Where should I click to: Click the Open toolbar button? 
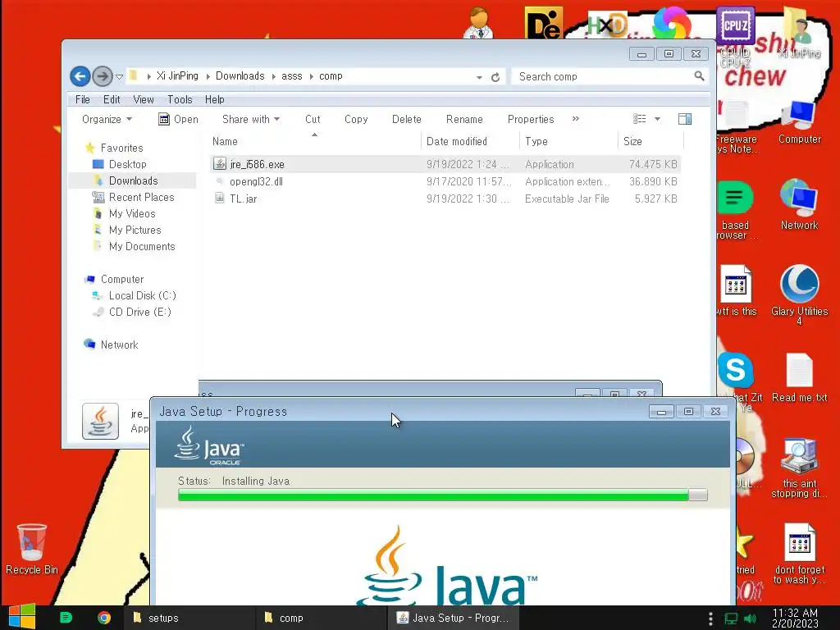[178, 119]
